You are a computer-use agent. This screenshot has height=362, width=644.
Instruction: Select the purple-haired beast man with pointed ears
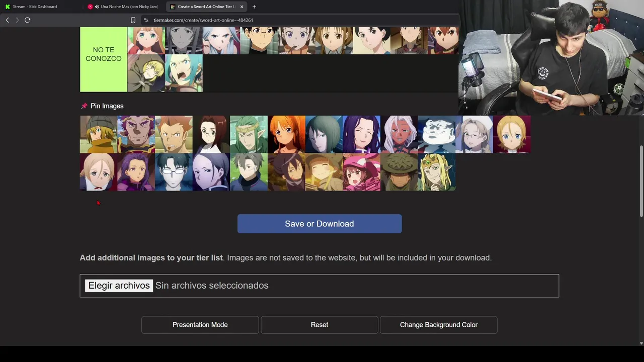pyautogui.click(x=136, y=134)
